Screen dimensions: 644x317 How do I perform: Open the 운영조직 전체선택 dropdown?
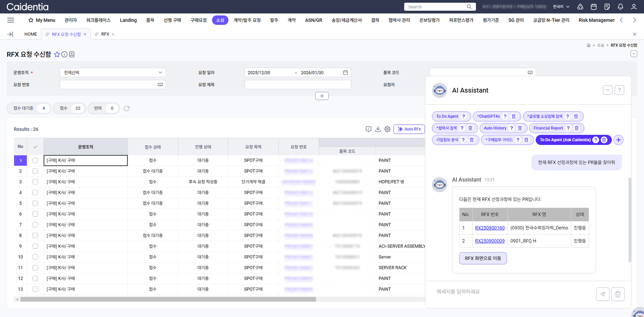(113, 72)
